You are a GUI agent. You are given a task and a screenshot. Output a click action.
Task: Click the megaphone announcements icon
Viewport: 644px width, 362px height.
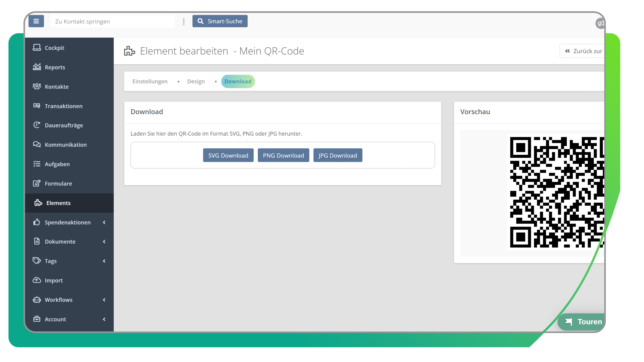(600, 24)
